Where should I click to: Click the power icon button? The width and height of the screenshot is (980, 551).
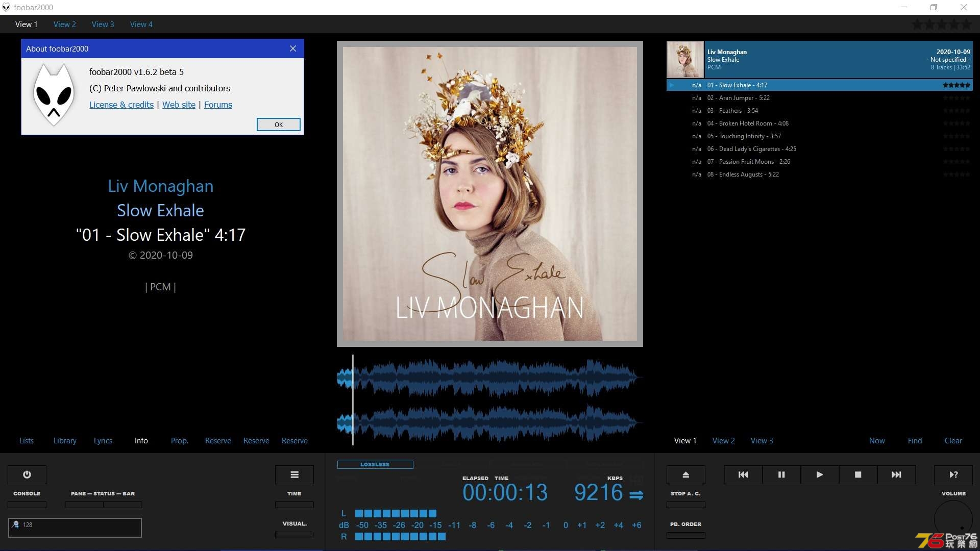tap(27, 474)
